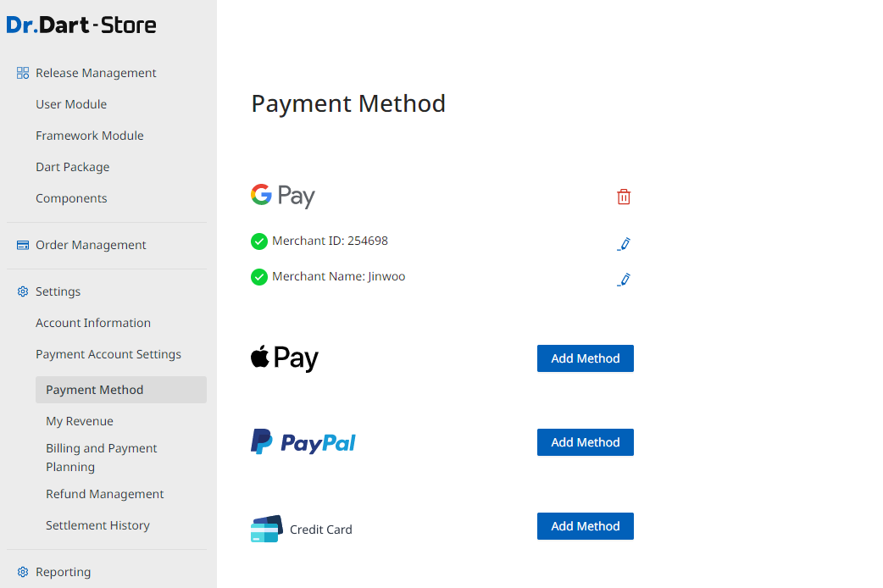Screen dimensions: 883x588
Task: Click the Apple Pay logo
Action: click(x=285, y=358)
